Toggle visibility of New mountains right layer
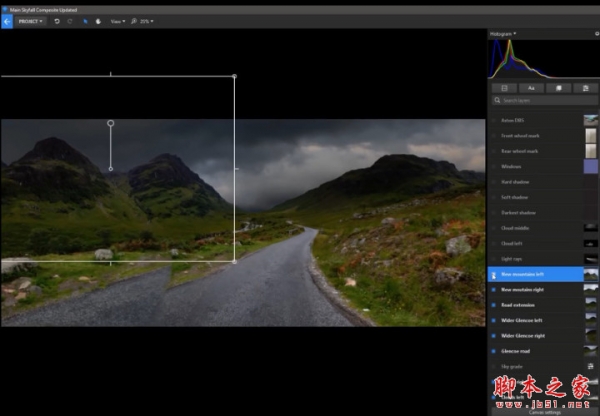 [494, 289]
